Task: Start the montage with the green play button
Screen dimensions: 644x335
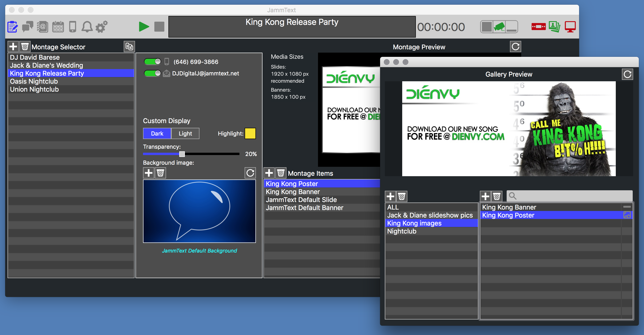Action: coord(144,27)
